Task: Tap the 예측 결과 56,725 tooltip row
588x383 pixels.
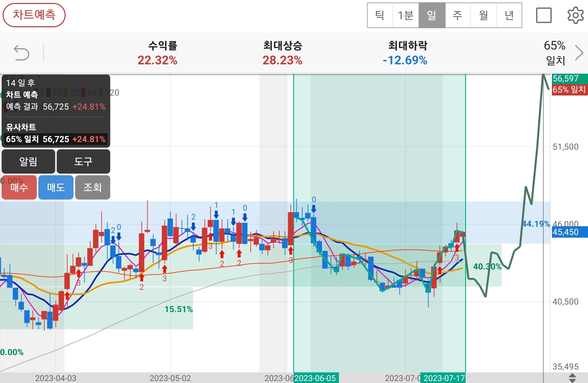Action: coord(56,107)
